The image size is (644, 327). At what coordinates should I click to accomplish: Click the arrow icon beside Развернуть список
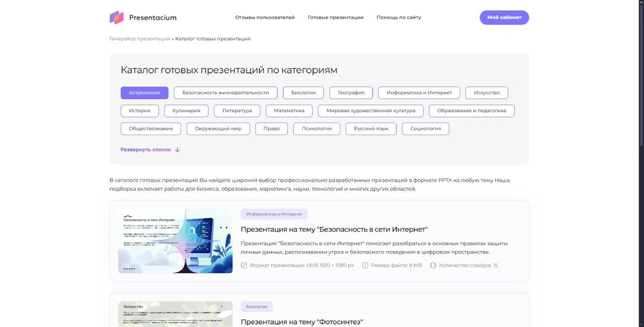177,149
